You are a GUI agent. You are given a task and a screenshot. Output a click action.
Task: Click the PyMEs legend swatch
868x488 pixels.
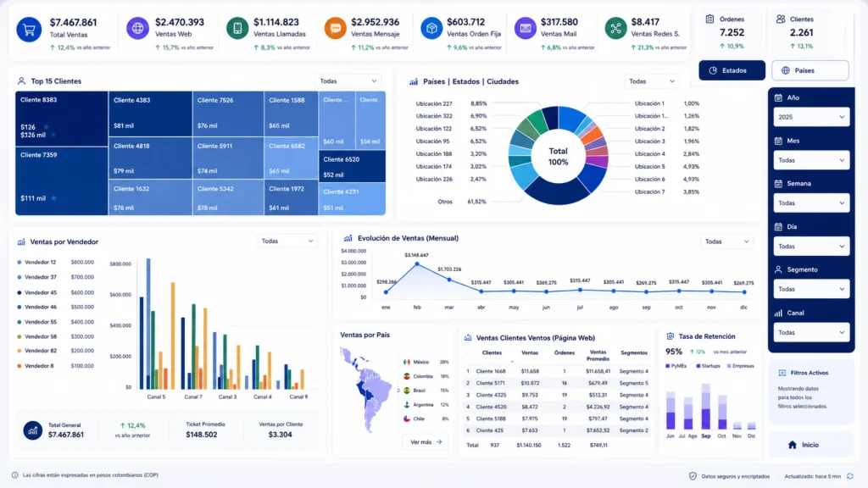tap(668, 366)
